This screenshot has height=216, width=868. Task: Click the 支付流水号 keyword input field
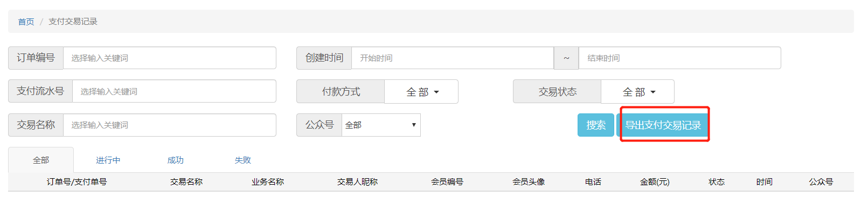click(173, 91)
